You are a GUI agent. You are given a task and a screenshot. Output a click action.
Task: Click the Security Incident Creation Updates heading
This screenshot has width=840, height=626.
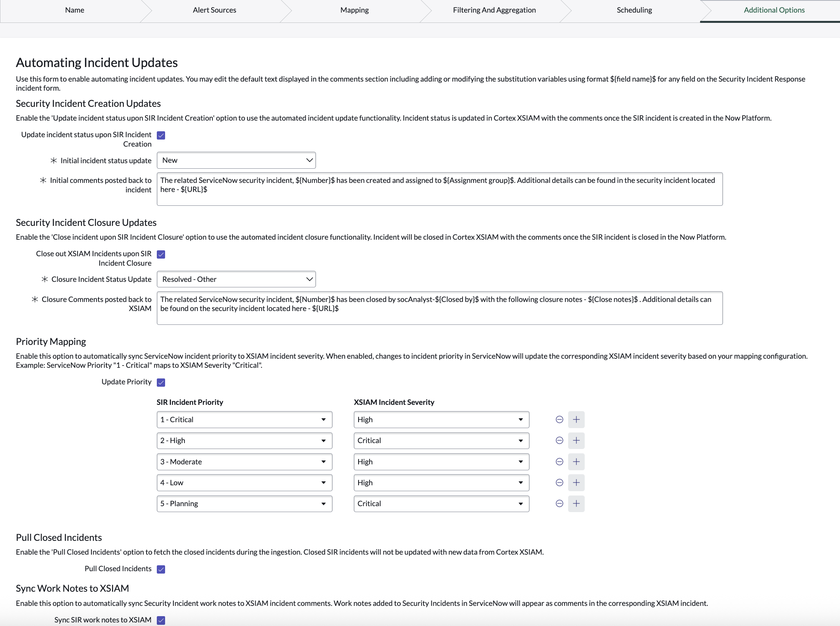[88, 103]
